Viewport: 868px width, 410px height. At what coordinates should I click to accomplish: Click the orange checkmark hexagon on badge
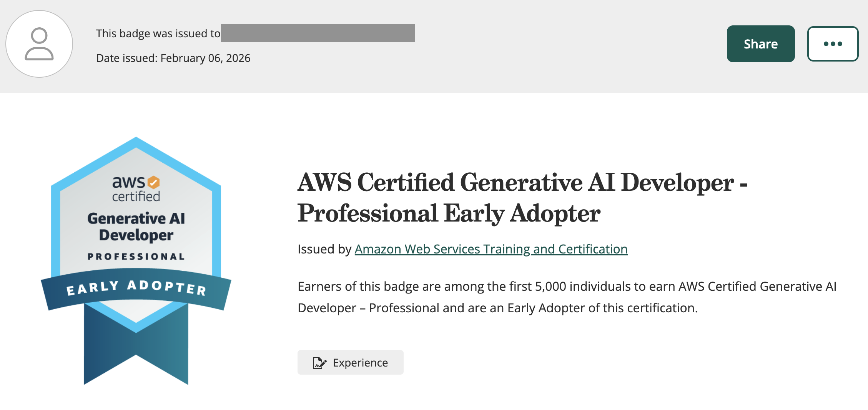point(154,182)
